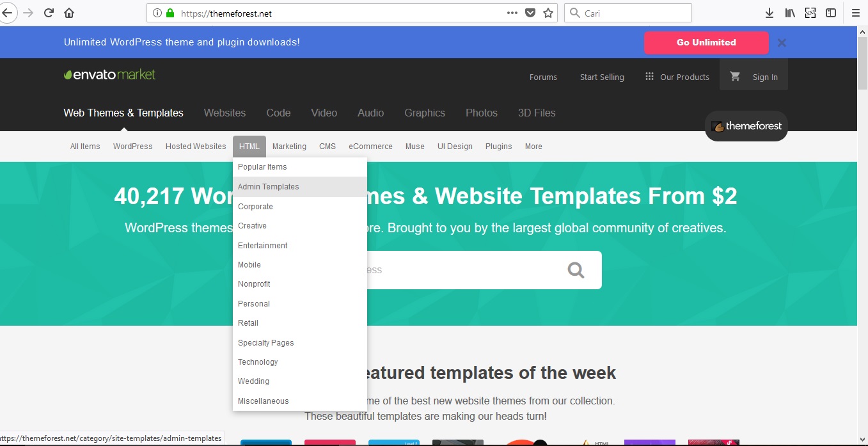This screenshot has height=446, width=868.
Task: Expand the More categories menu
Action: tap(533, 147)
